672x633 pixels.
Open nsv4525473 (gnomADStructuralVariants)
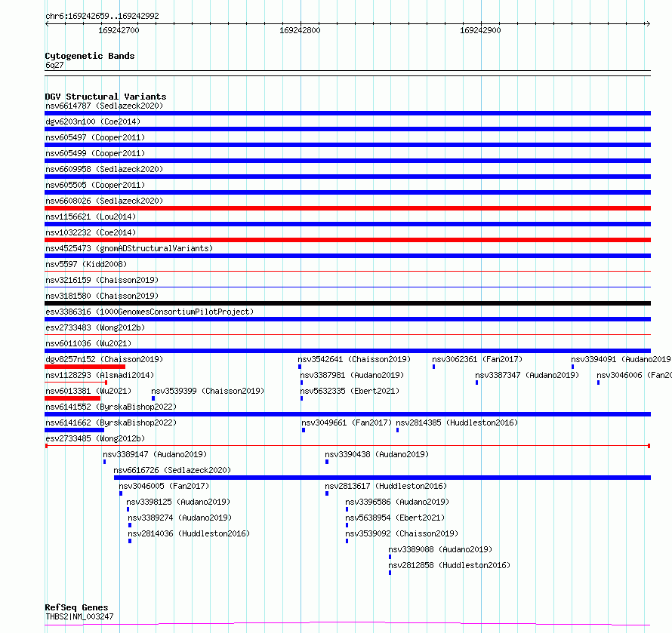tap(129, 248)
